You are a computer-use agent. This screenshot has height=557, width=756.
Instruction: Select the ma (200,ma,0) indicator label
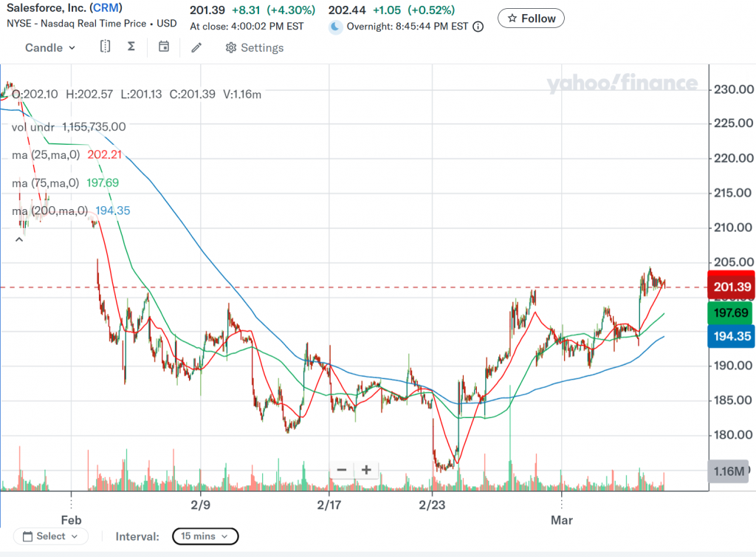click(48, 211)
